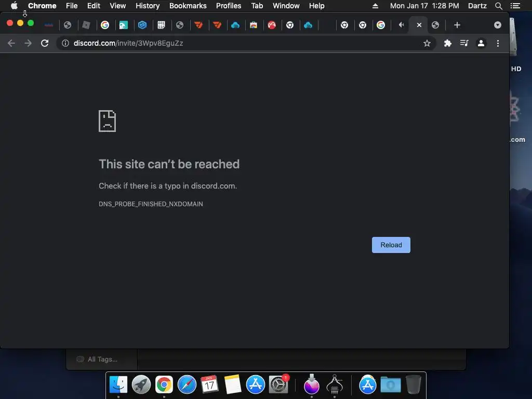Open the Dartz user menu
Image resolution: width=532 pixels, height=399 pixels.
(477, 6)
